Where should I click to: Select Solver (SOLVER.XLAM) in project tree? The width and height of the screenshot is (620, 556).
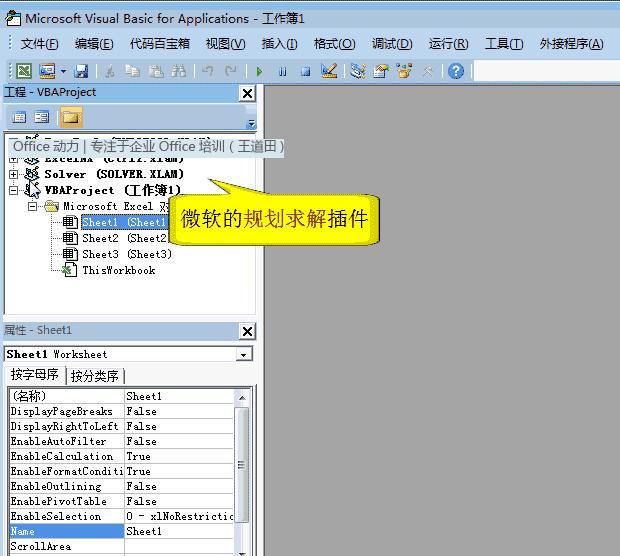pyautogui.click(x=114, y=174)
